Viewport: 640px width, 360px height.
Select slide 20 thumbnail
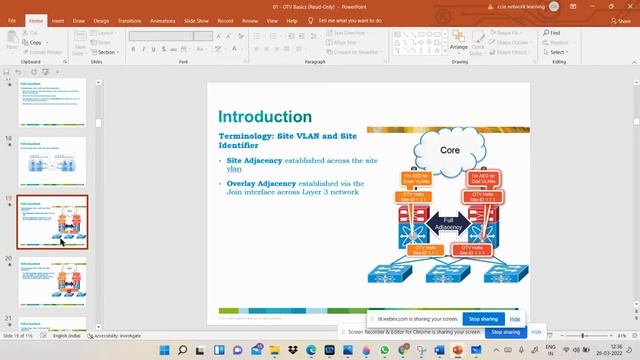52,282
